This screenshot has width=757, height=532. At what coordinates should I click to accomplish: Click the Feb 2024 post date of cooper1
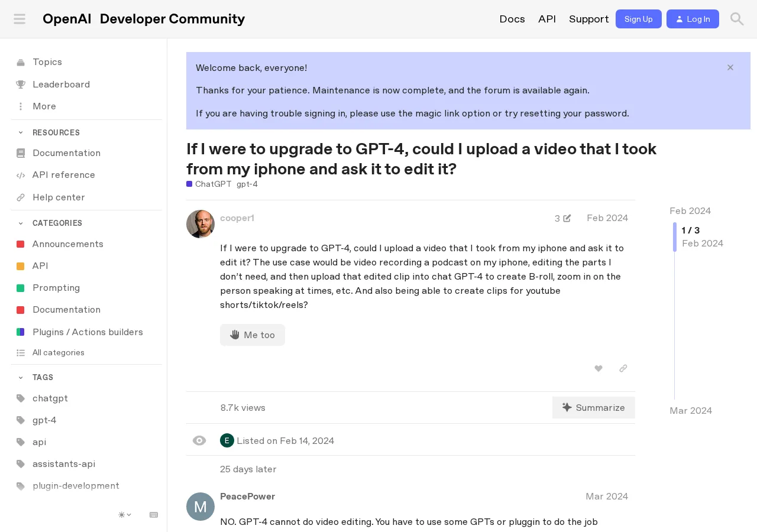tap(607, 218)
